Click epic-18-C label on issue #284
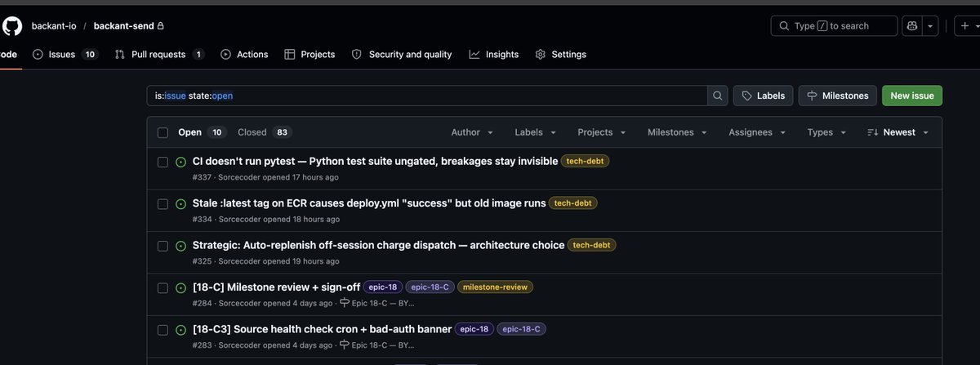980x365 pixels. click(x=430, y=287)
